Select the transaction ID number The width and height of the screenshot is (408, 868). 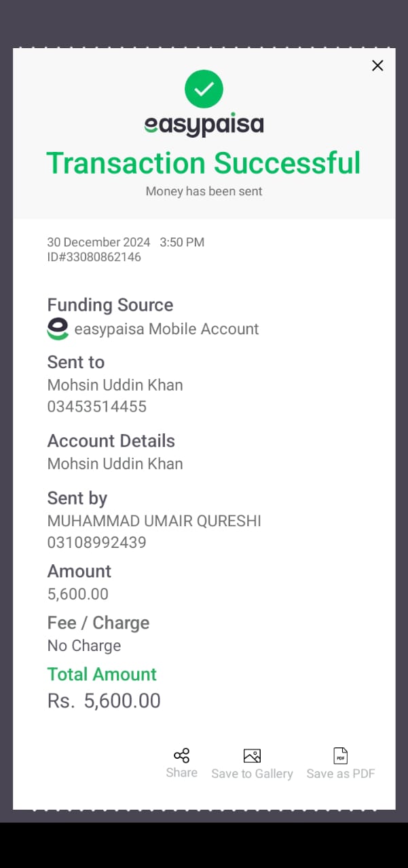point(94,257)
